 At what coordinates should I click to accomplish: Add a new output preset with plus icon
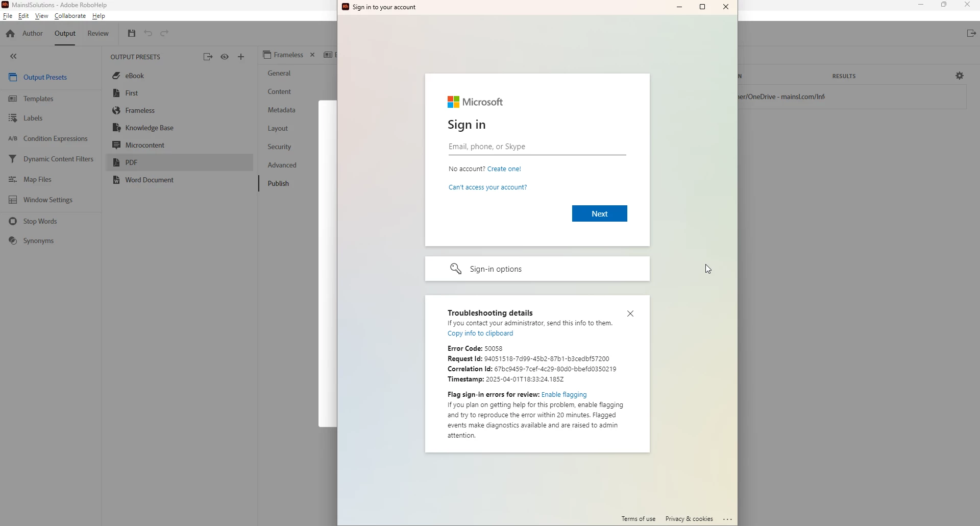(x=241, y=57)
